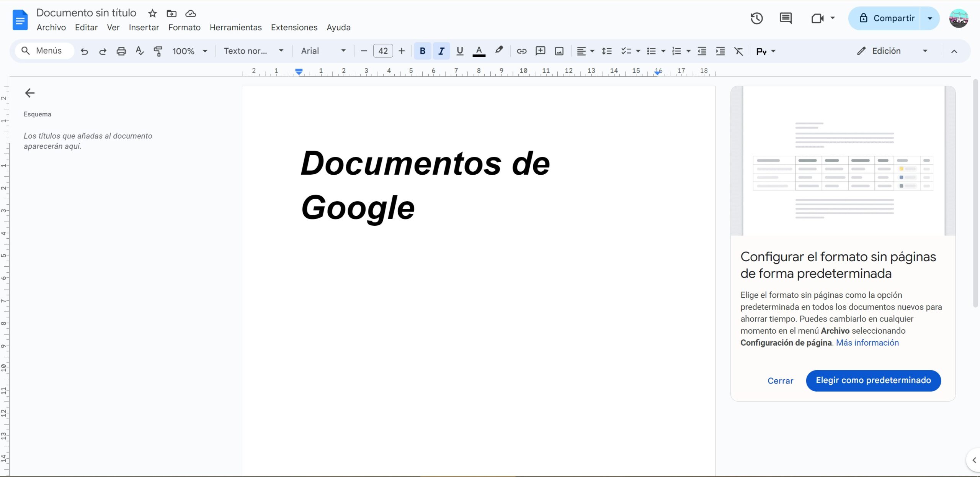The height and width of the screenshot is (477, 980).
Task: Star the document with the star icon
Action: tap(152, 13)
